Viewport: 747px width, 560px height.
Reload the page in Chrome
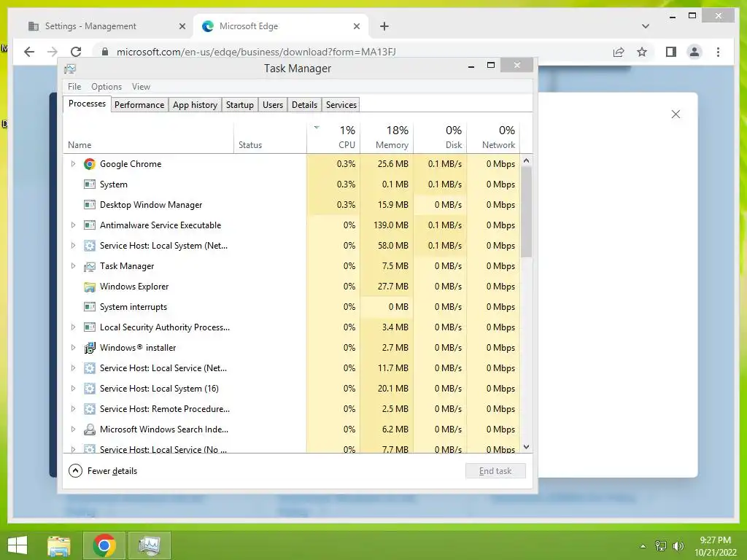click(76, 52)
